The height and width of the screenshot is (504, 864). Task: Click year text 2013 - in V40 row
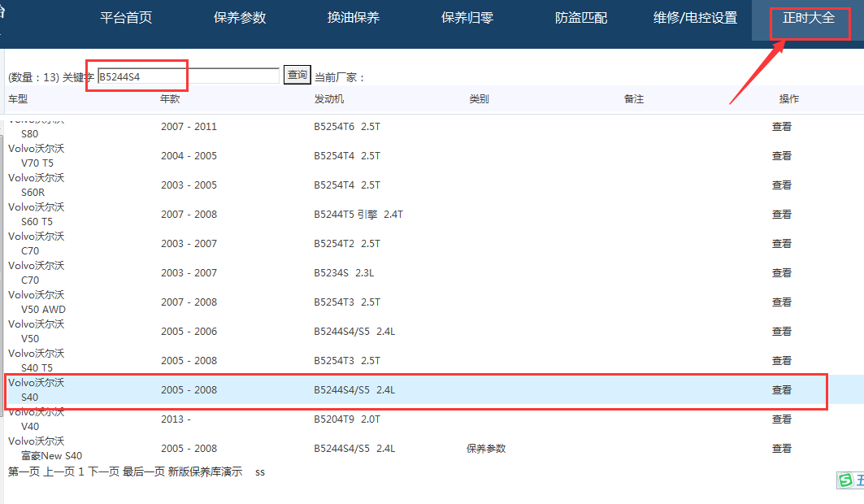coord(176,419)
